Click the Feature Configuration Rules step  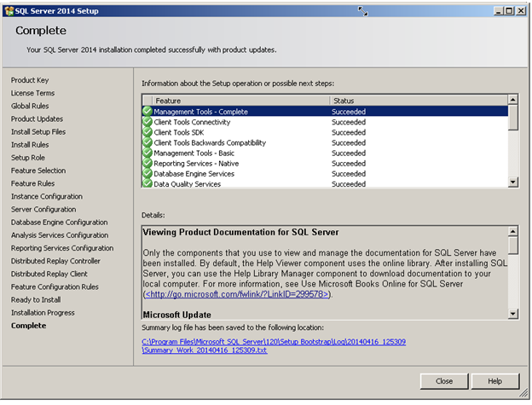[x=55, y=286]
